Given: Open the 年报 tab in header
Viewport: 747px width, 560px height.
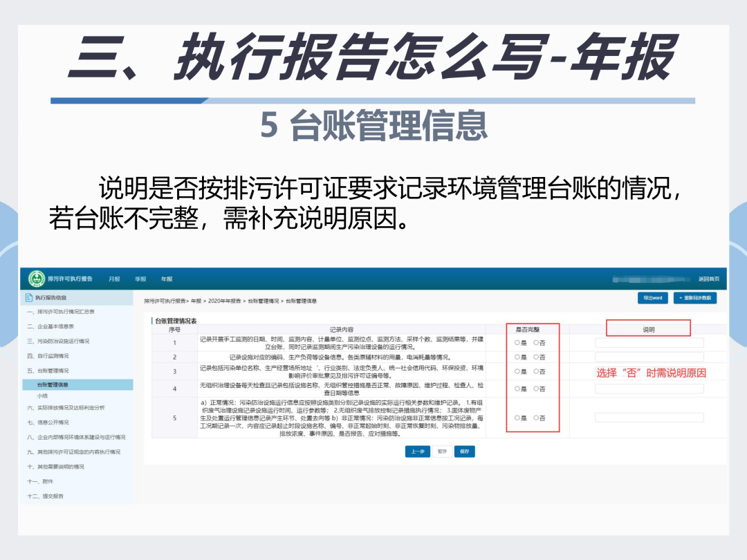Looking at the screenshot, I should pos(167,279).
